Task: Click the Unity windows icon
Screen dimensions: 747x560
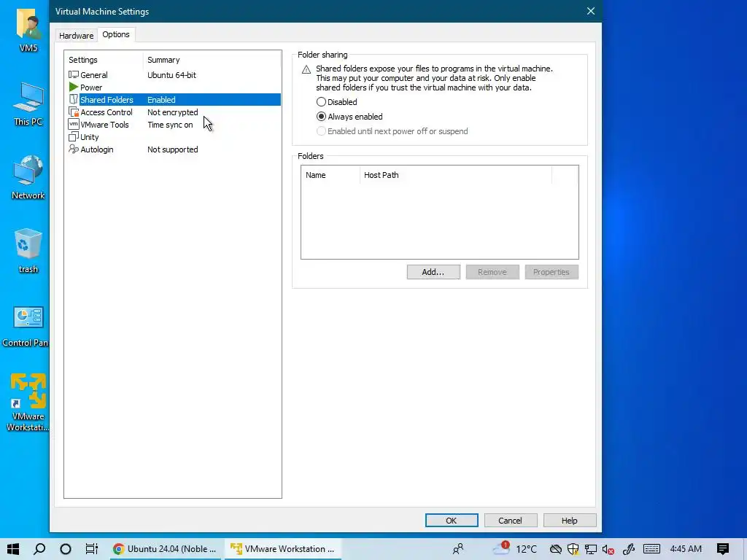Action: coord(74,136)
